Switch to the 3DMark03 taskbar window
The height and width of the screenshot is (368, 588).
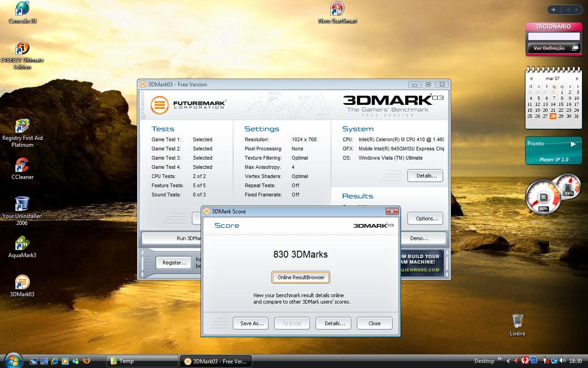(x=215, y=361)
